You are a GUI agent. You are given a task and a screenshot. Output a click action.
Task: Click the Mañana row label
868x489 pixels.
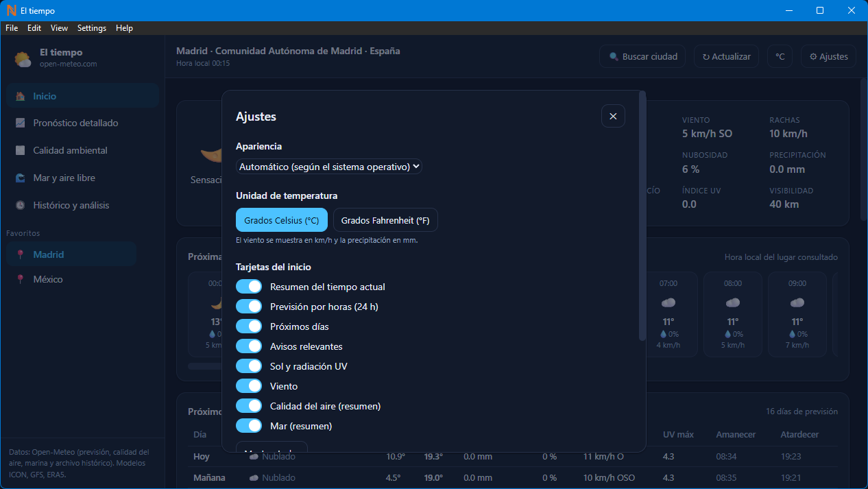[209, 477]
